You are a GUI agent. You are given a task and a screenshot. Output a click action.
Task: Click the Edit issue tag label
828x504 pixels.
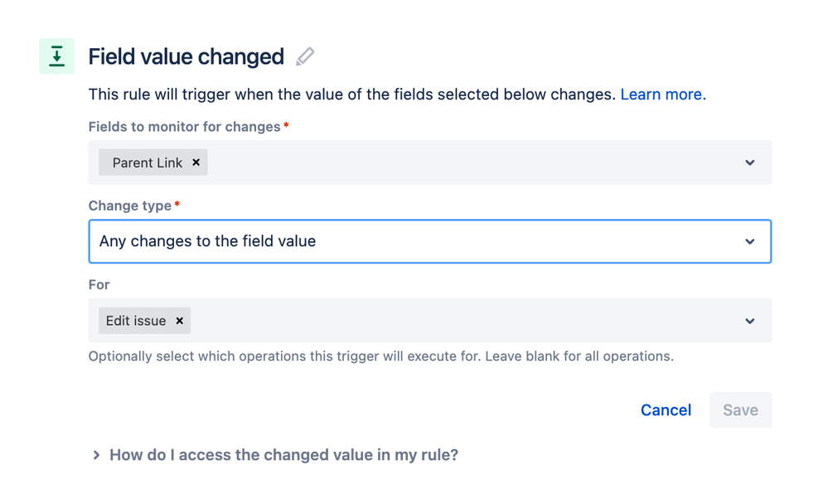coord(136,321)
